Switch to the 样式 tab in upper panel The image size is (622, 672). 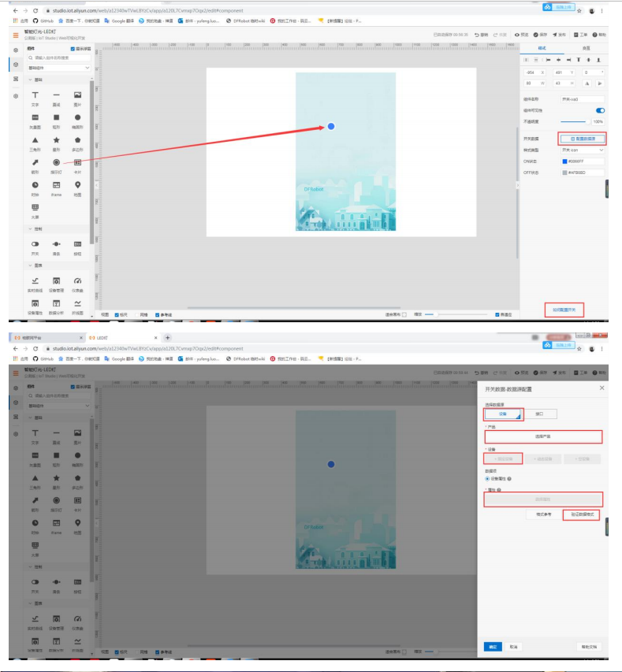(542, 48)
